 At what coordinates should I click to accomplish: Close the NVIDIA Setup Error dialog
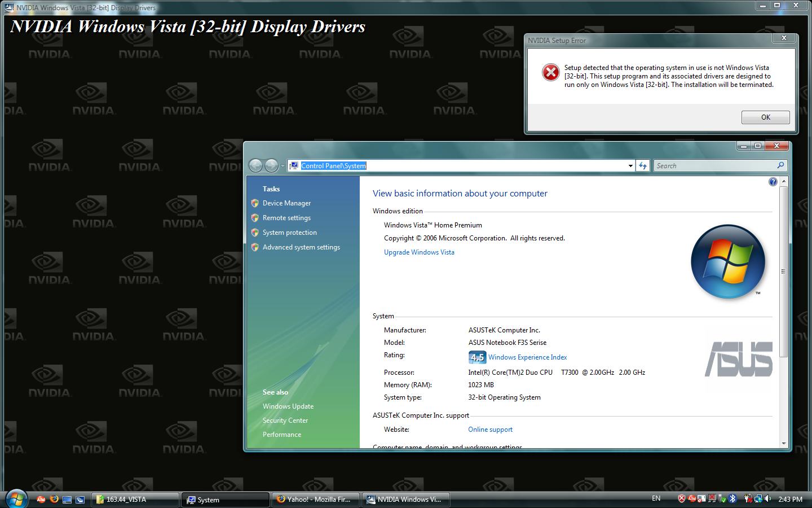pyautogui.click(x=784, y=38)
